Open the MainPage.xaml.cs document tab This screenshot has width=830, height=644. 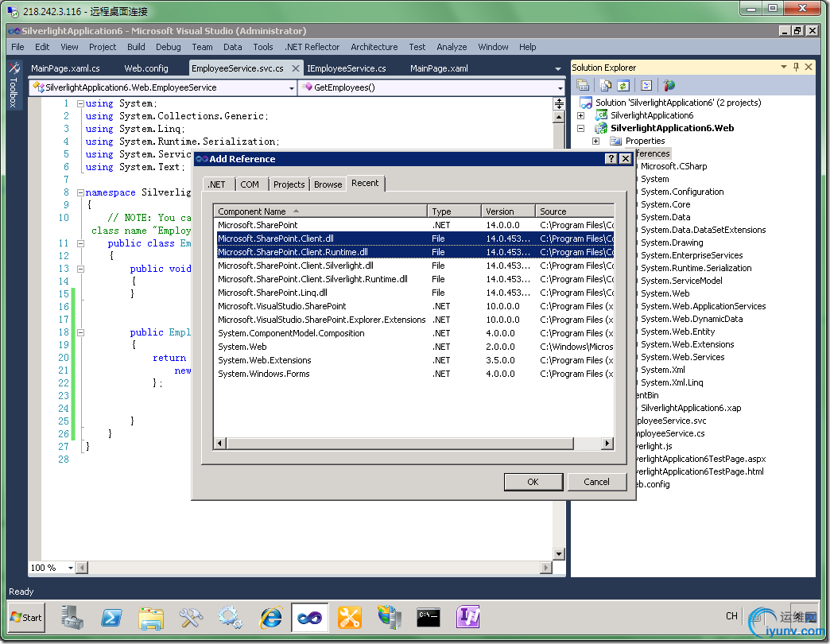pos(66,68)
